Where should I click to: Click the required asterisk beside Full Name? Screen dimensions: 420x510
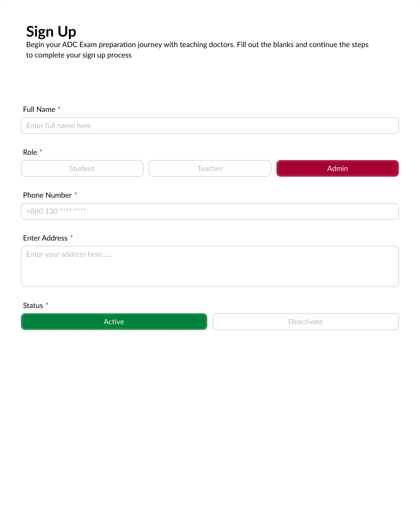coord(59,108)
